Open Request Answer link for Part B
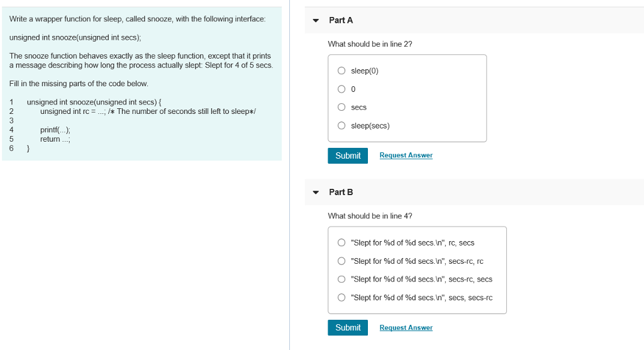This screenshot has height=350, width=644. pyautogui.click(x=406, y=328)
